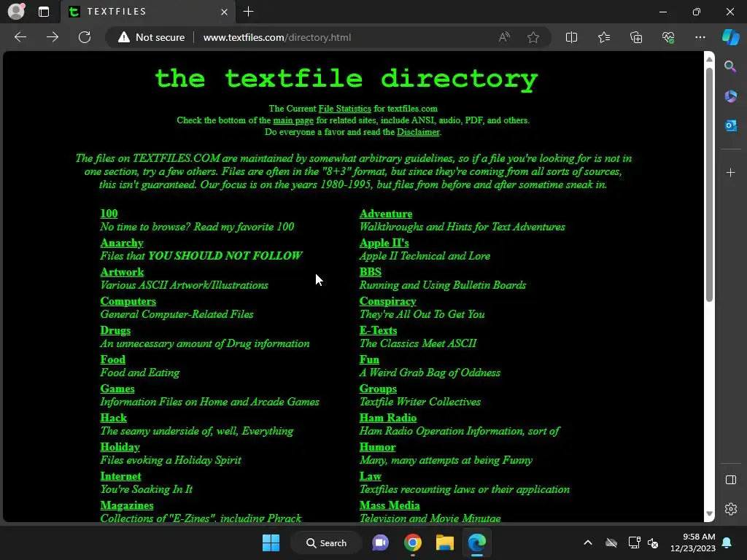Open Outlook in the sidebar
Image resolution: width=747 pixels, height=560 pixels.
(x=730, y=125)
